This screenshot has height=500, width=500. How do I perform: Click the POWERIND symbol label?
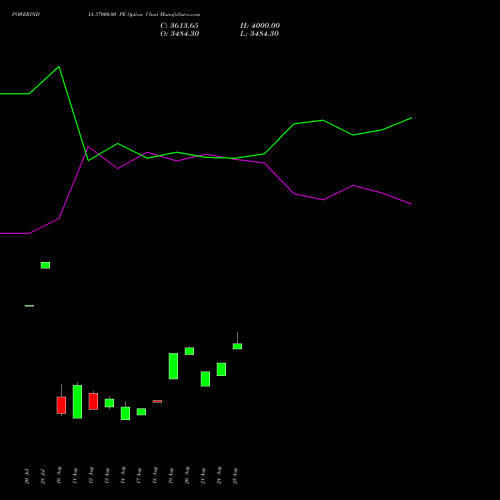coord(26,14)
